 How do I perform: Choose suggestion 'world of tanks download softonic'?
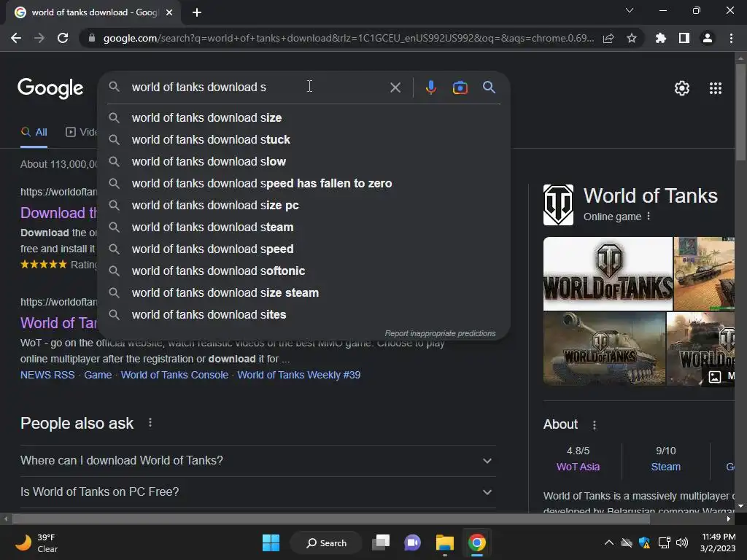(304, 271)
